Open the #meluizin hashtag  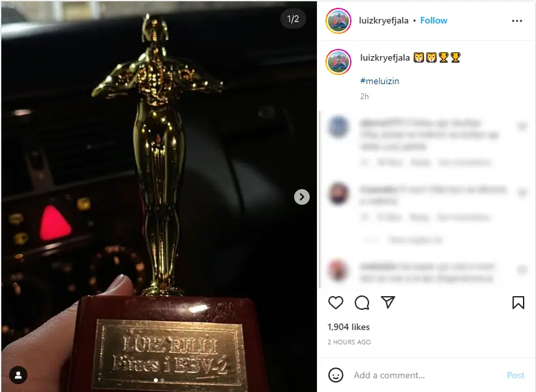click(380, 81)
